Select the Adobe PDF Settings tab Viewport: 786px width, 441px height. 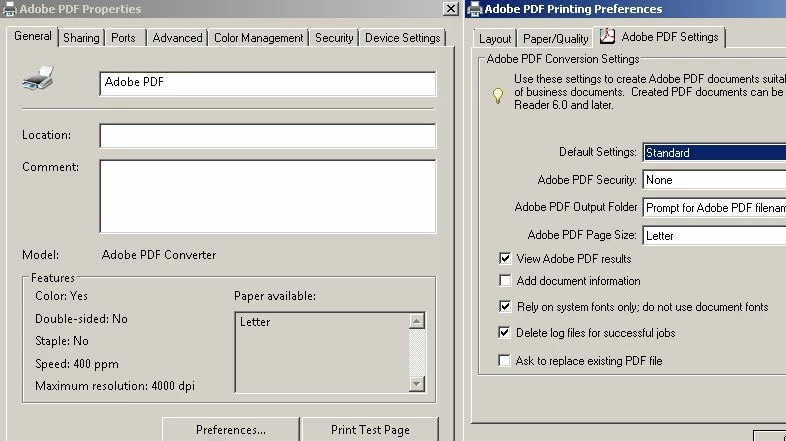click(660, 37)
